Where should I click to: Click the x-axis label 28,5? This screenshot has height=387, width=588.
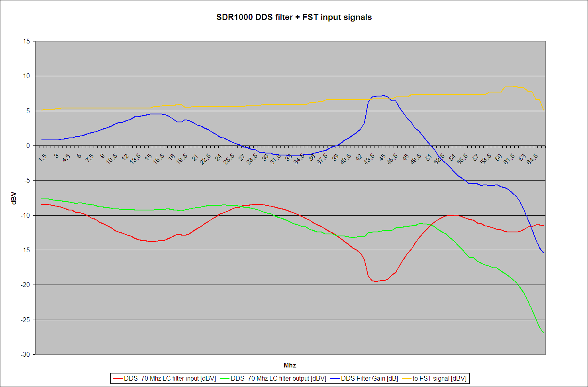252,158
